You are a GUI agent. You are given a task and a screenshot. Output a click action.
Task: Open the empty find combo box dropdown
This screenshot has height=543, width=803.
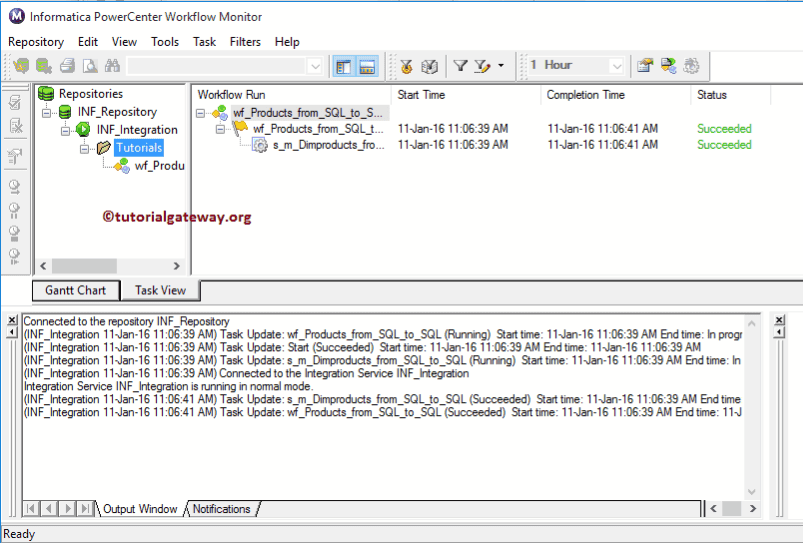(314, 66)
